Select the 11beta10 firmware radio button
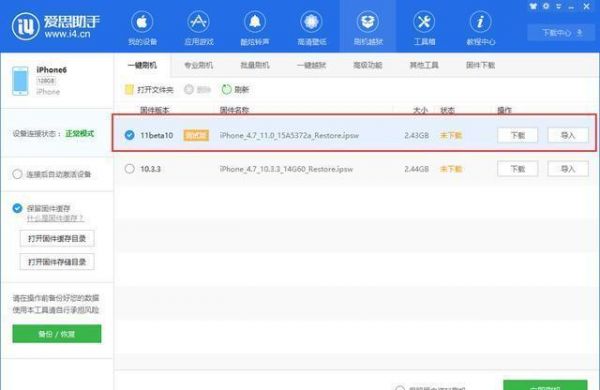Viewport: 600px width, 390px height. 130,135
